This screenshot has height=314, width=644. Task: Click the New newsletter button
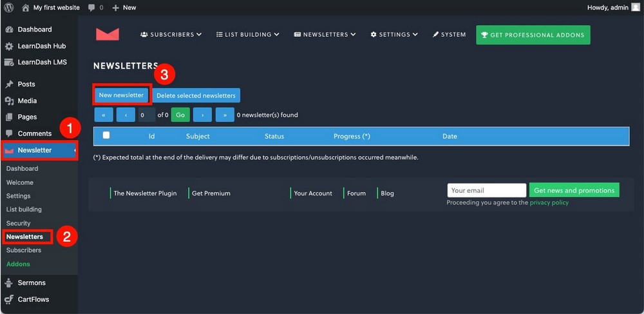(x=121, y=95)
